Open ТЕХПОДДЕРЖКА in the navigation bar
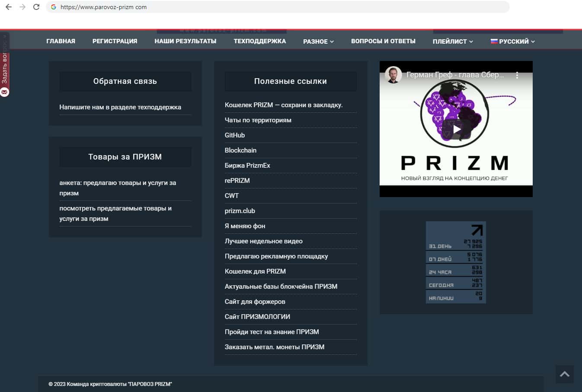Viewport: 582px width, 392px height. (x=260, y=41)
